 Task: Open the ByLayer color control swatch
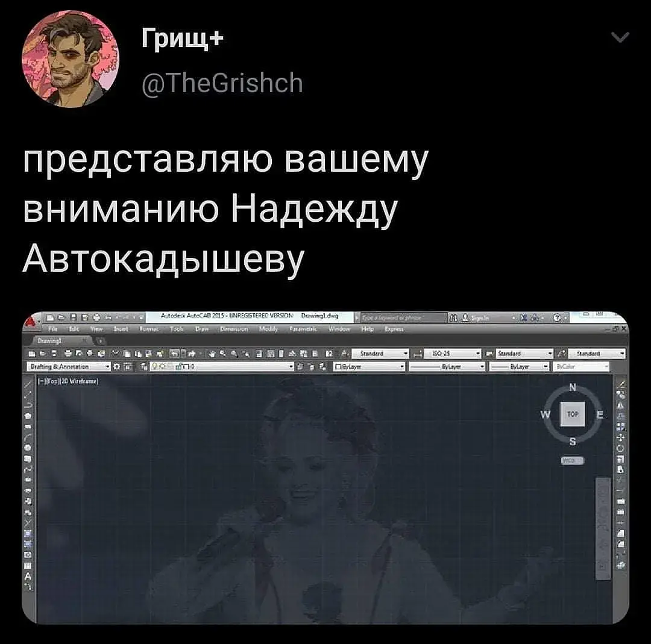[x=369, y=367]
